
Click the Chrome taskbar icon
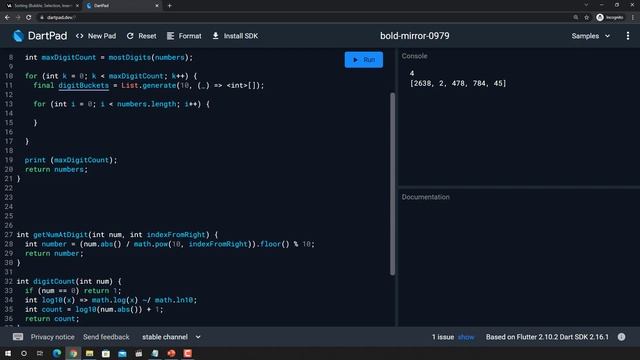[x=73, y=353]
